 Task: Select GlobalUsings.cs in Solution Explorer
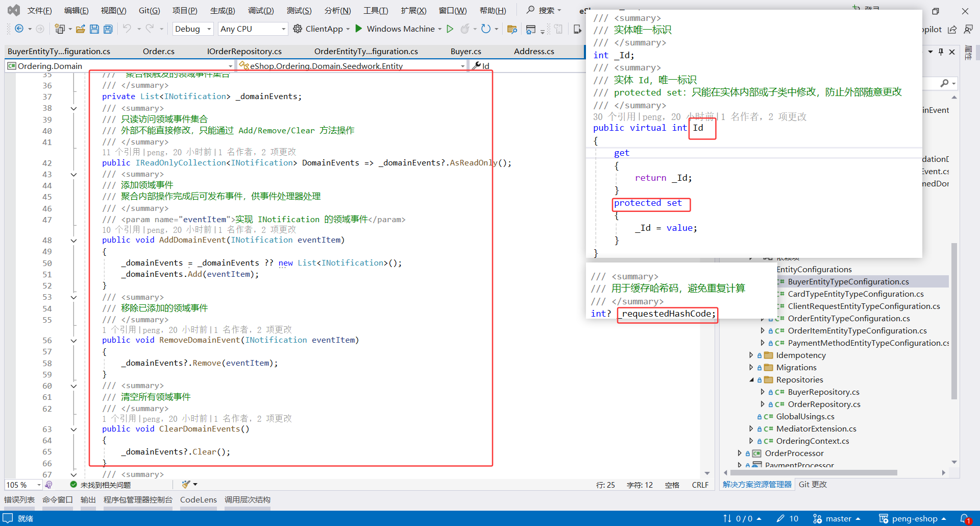(805, 416)
